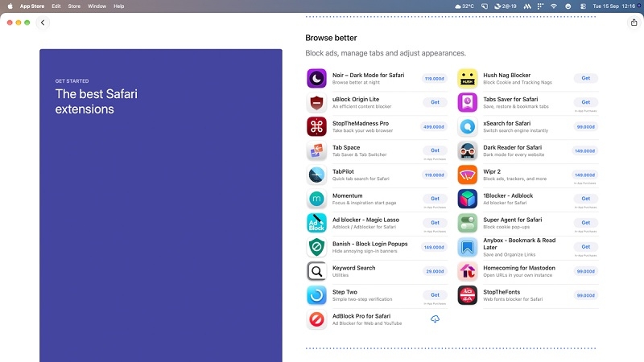
Task: Open xSearch for Safari icon
Action: 468,126
